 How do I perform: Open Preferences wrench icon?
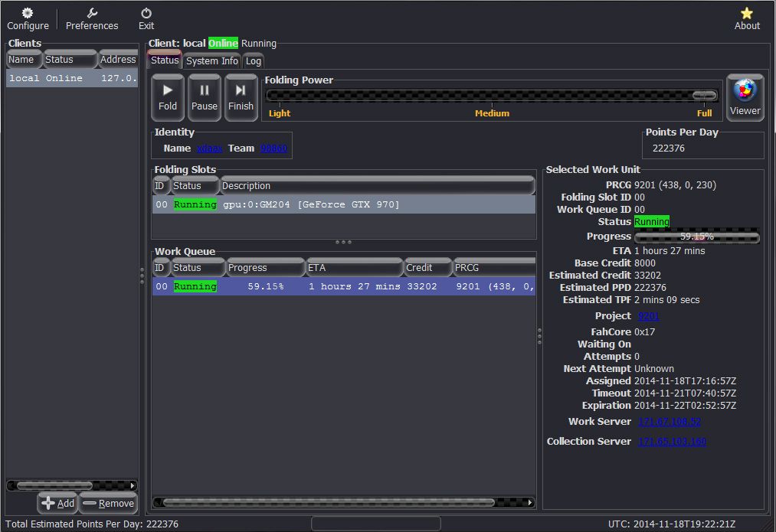click(x=92, y=13)
